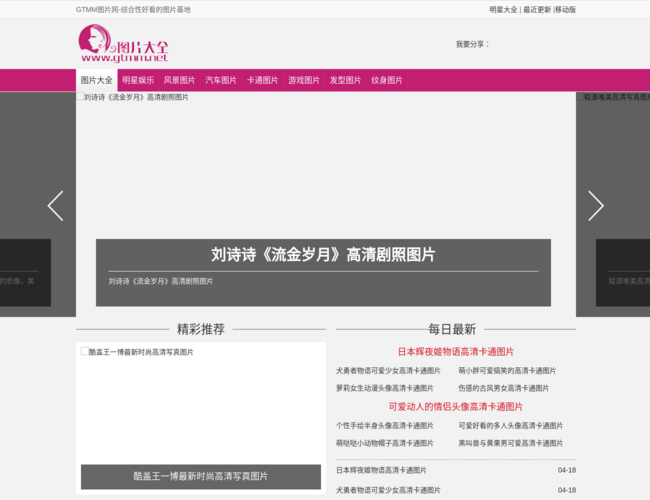
Task: Click the 酷盖王一博最新时尚高清写真图片 caption bar
Action: [x=201, y=476]
